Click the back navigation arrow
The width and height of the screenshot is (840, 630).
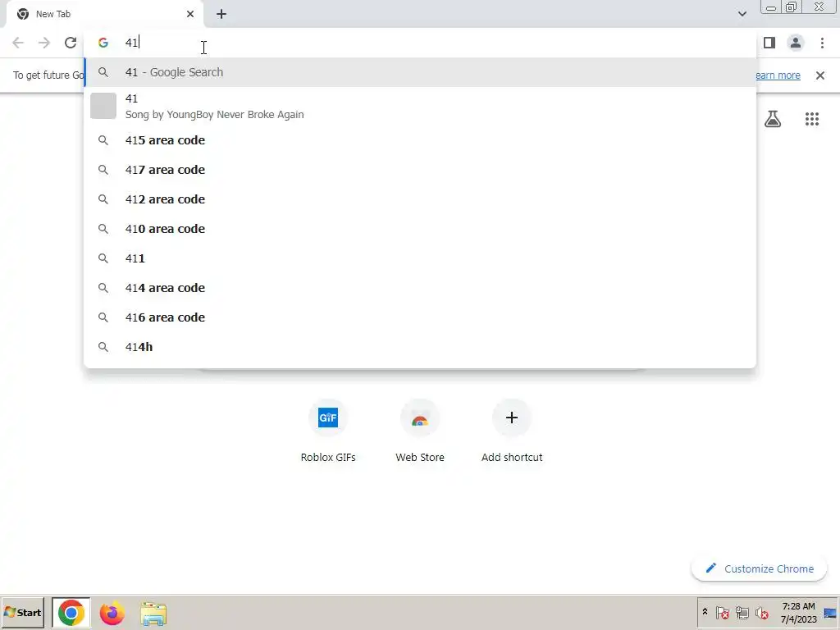[x=18, y=43]
